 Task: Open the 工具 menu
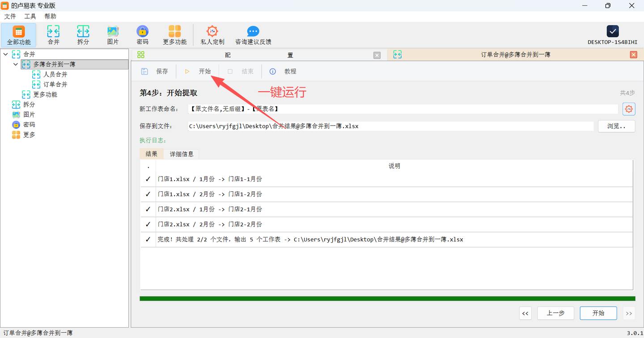(30, 17)
